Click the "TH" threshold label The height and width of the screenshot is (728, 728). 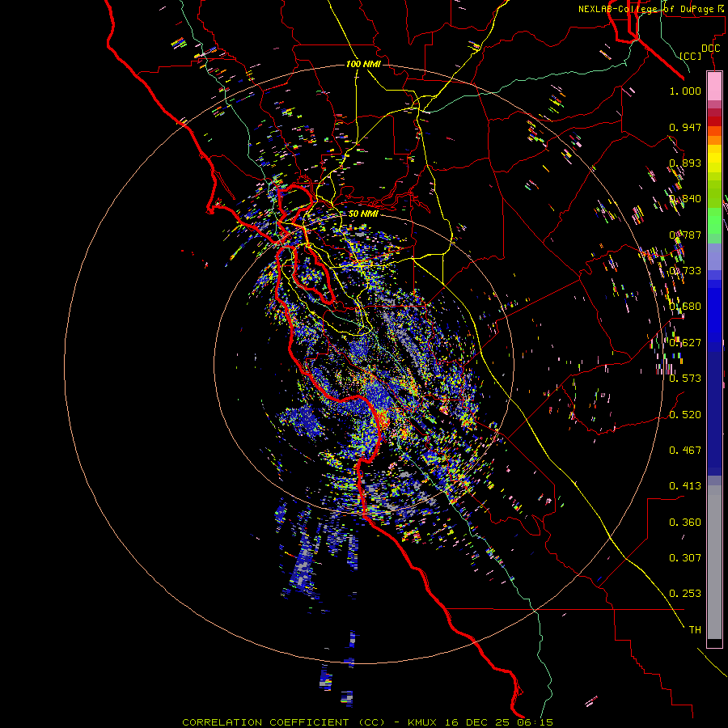click(695, 630)
